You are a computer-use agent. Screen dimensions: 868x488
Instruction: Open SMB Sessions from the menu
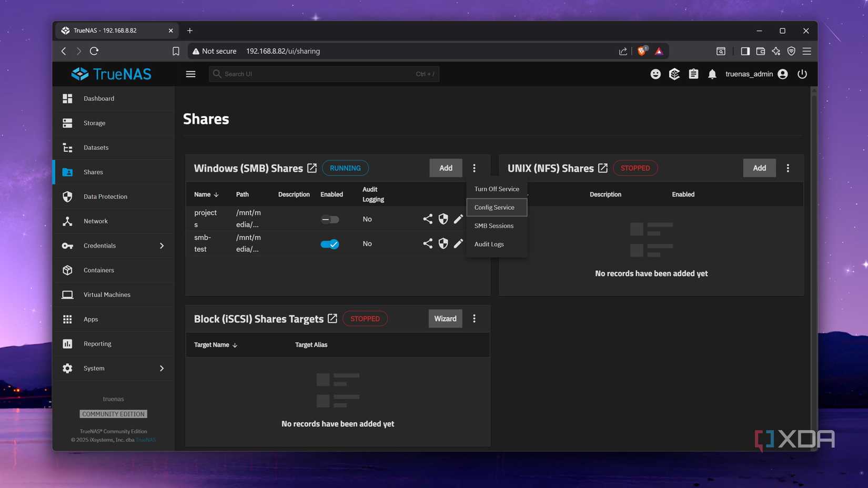click(x=493, y=226)
